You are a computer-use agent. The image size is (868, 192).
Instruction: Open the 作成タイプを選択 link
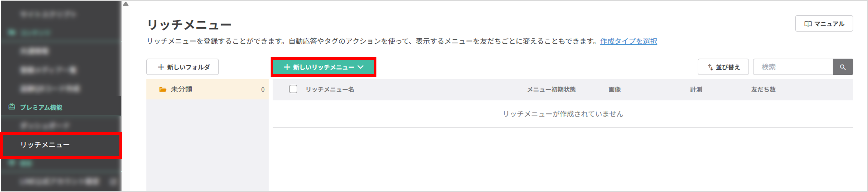click(629, 41)
